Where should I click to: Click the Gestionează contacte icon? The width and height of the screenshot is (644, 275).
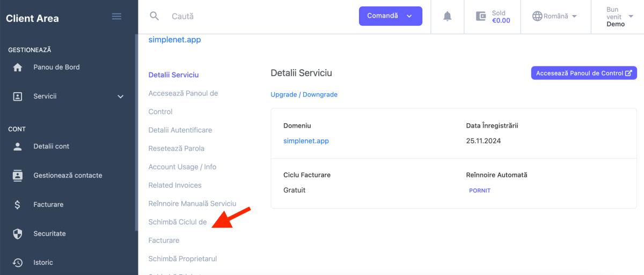pos(18,175)
